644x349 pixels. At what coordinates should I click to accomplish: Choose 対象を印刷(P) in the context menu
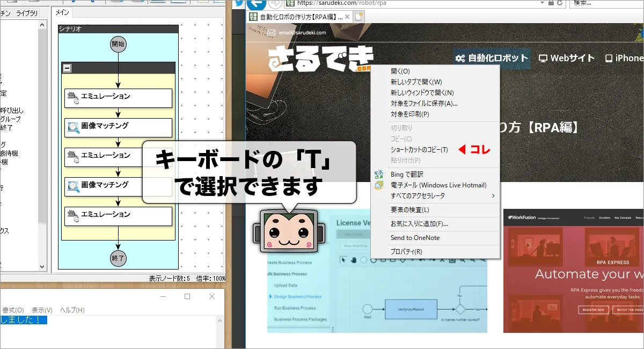(435, 114)
